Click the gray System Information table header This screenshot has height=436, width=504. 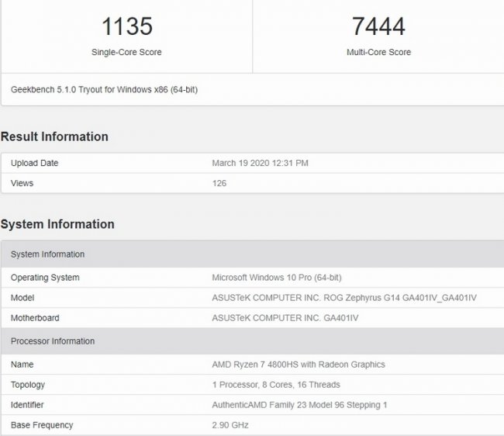point(48,254)
